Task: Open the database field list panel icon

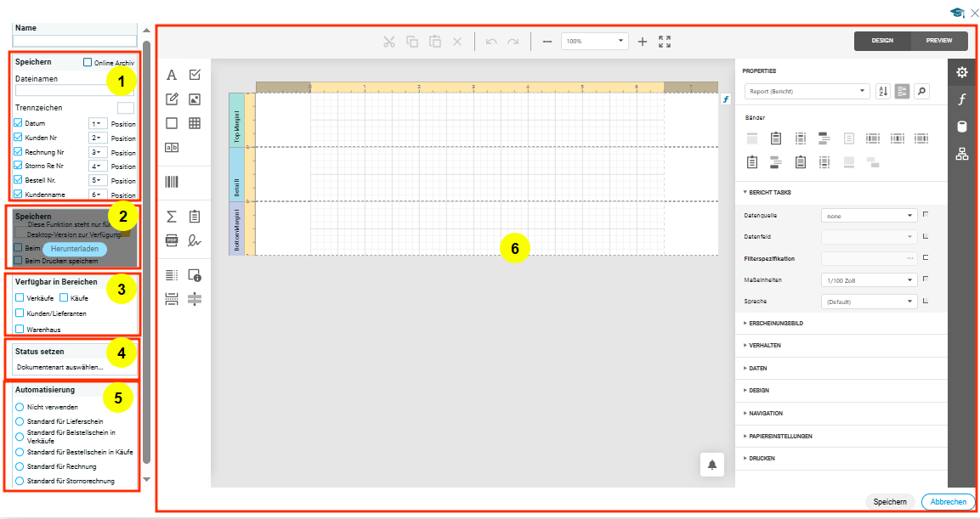Action: 962,127
